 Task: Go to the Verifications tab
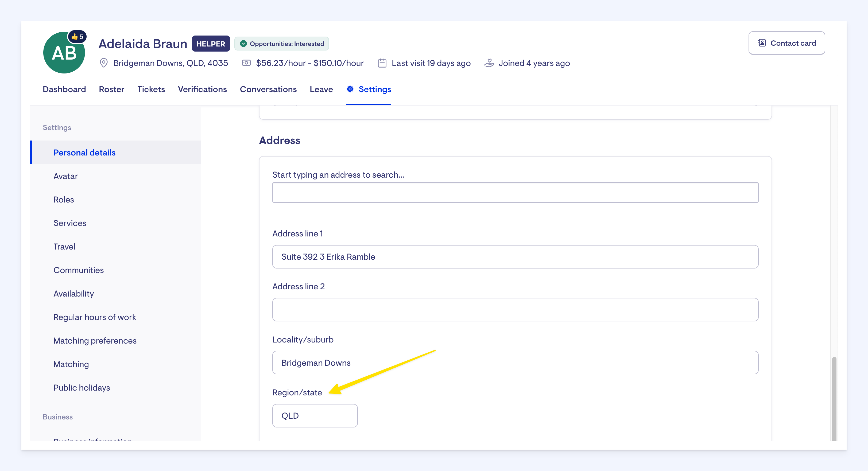point(202,89)
